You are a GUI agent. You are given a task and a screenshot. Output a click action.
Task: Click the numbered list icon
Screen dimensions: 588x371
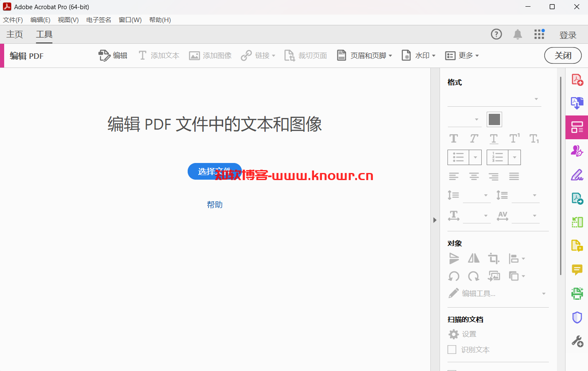pyautogui.click(x=498, y=157)
